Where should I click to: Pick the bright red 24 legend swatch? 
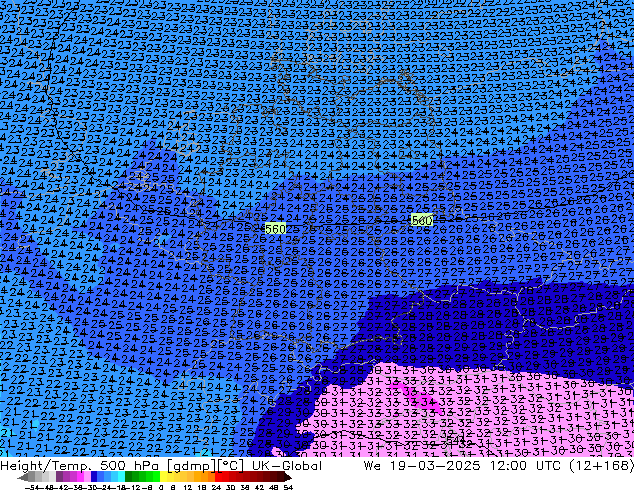pyautogui.click(x=218, y=476)
